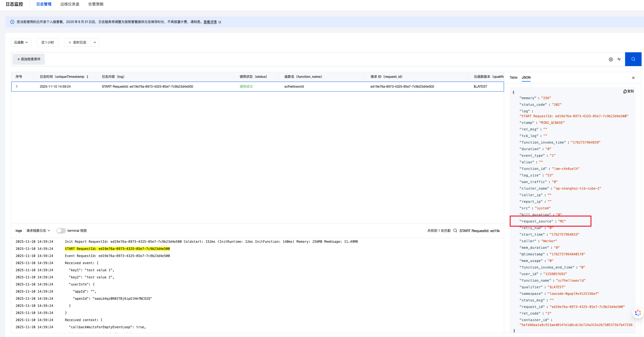Screen dimensions: 644x337
Task: Click the info icon in notice banner
Action: [x=12, y=22]
